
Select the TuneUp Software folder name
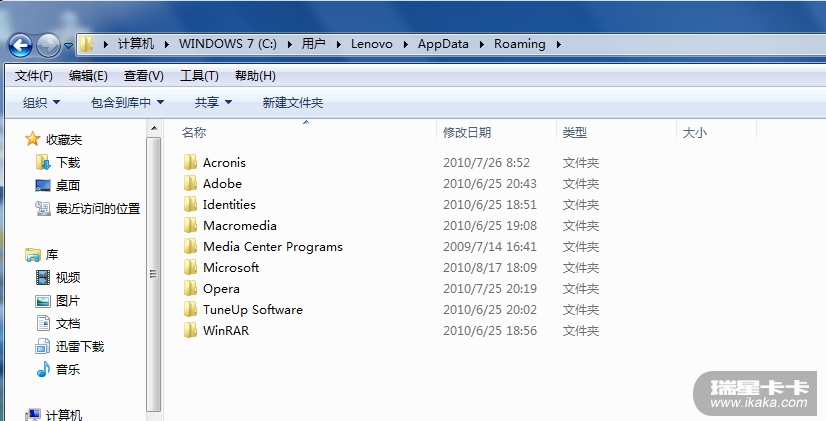pos(253,310)
